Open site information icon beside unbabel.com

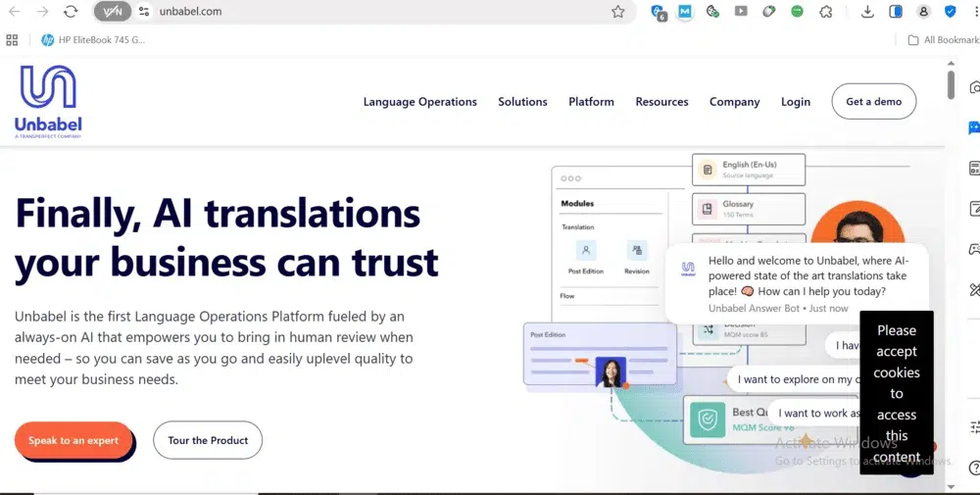[x=144, y=11]
